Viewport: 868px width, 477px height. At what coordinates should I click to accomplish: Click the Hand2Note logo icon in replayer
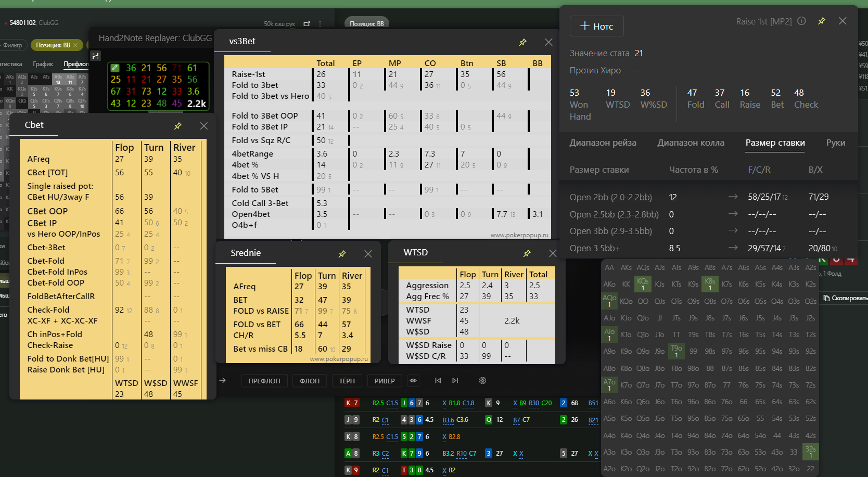pyautogui.click(x=96, y=55)
